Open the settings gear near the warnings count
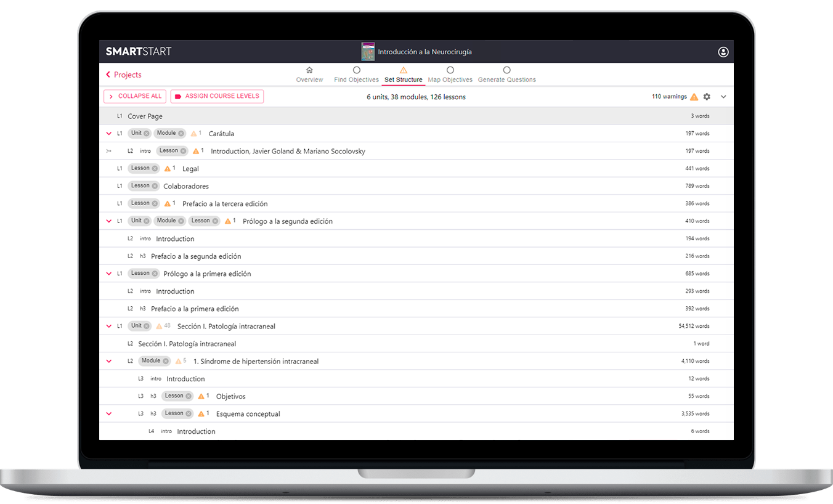Image resolution: width=833 pixels, height=504 pixels. pos(707,97)
